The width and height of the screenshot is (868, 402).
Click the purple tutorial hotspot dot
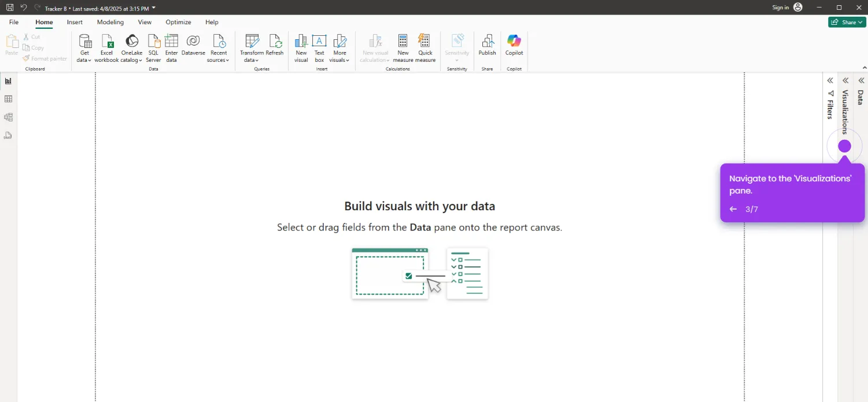[845, 146]
